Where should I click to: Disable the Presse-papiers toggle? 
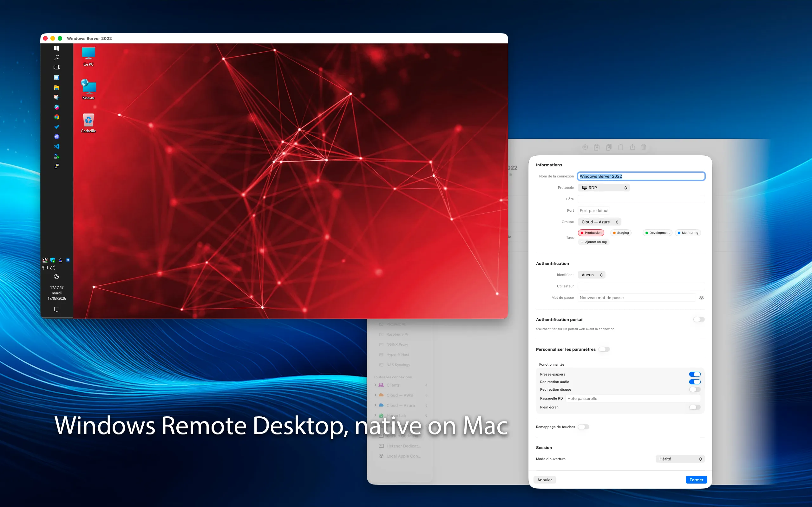coord(695,374)
